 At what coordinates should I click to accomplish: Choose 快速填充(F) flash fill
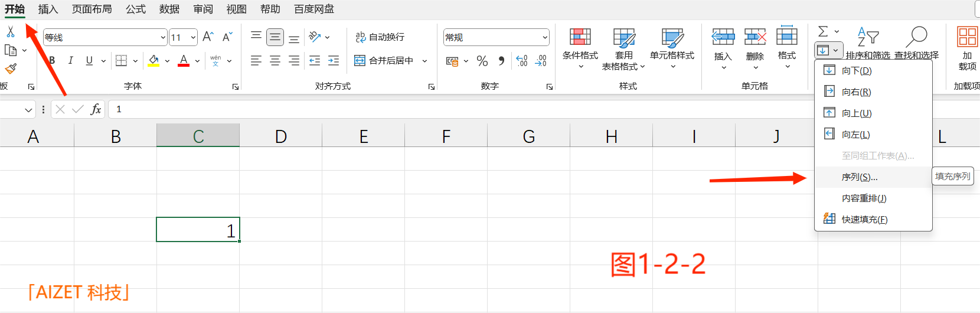pos(873,220)
